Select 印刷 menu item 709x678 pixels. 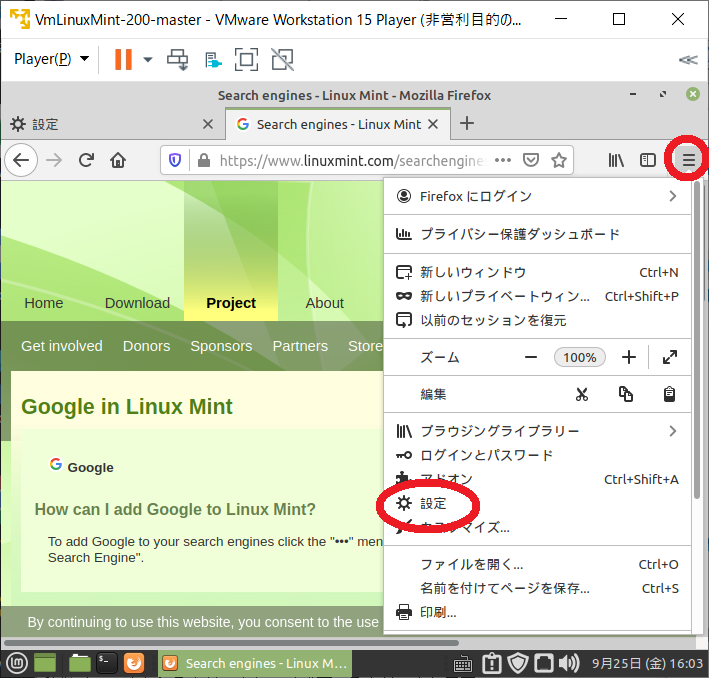537,612
